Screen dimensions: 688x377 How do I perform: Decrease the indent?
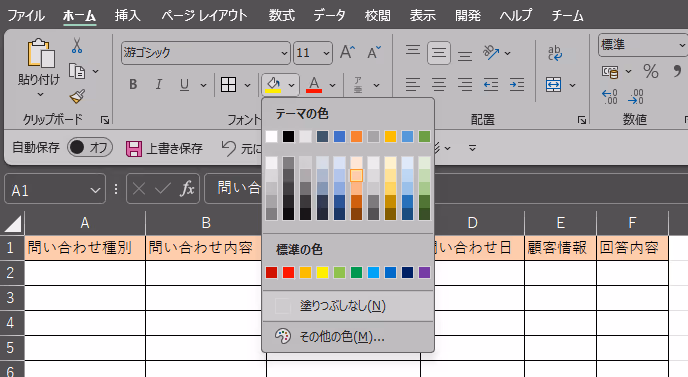coord(491,84)
